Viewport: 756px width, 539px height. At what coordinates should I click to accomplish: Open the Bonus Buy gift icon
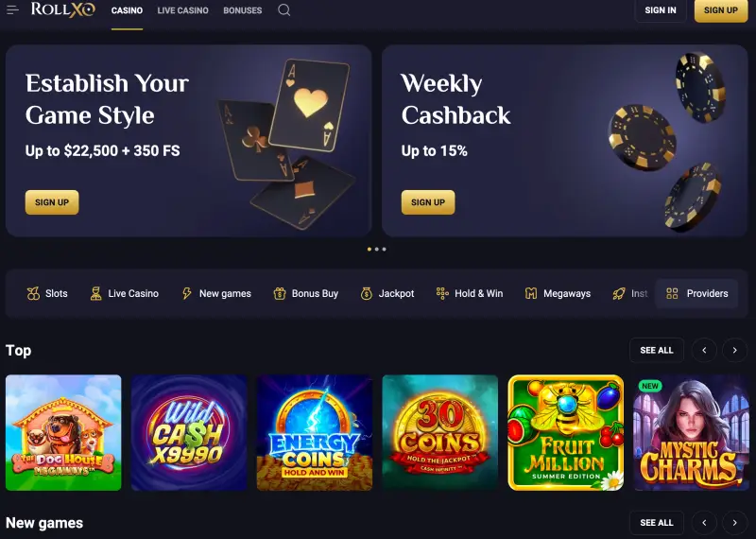(x=280, y=293)
